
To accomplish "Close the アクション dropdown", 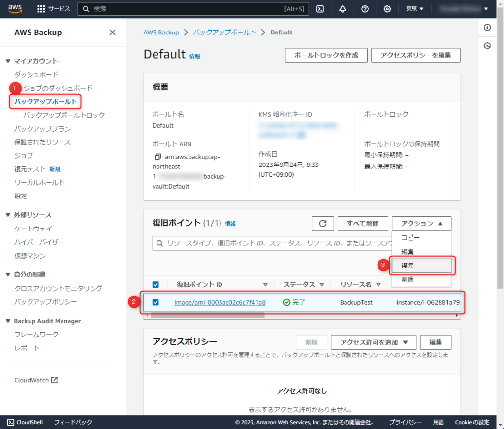I will [421, 223].
